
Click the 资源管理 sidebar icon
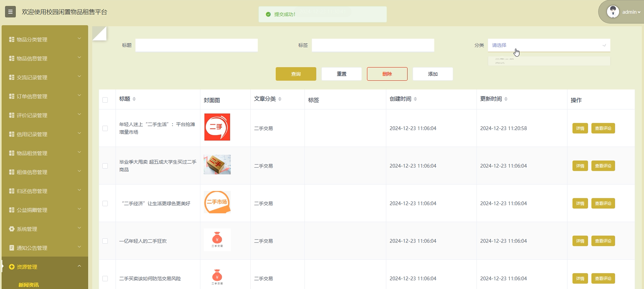11,267
